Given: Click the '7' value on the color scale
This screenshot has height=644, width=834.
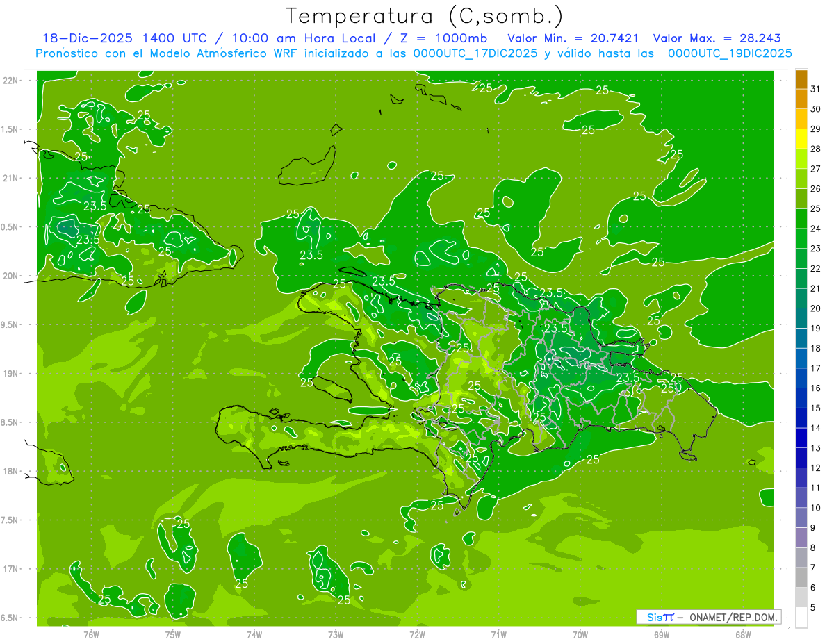Looking at the screenshot, I should click(813, 568).
